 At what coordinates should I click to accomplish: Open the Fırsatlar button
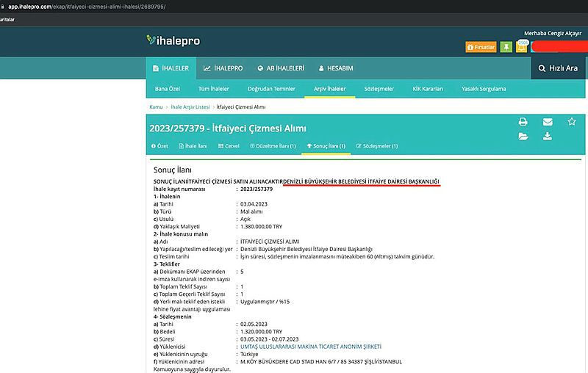(481, 47)
